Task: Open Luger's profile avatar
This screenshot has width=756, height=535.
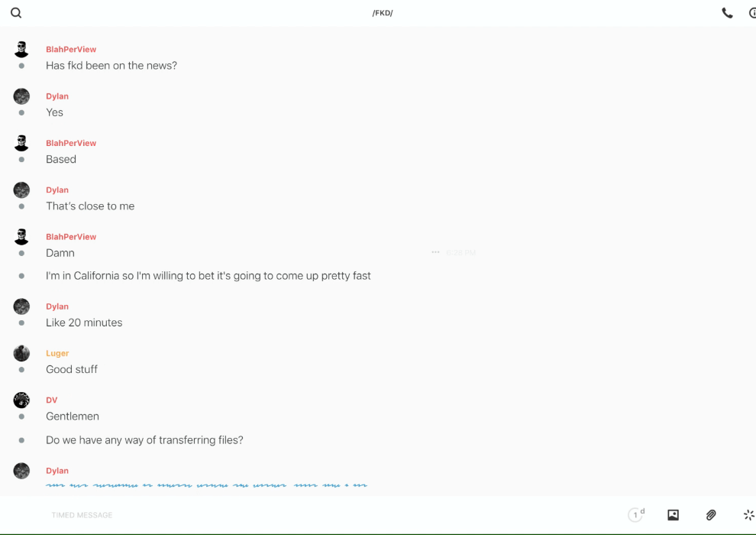Action: [21, 353]
